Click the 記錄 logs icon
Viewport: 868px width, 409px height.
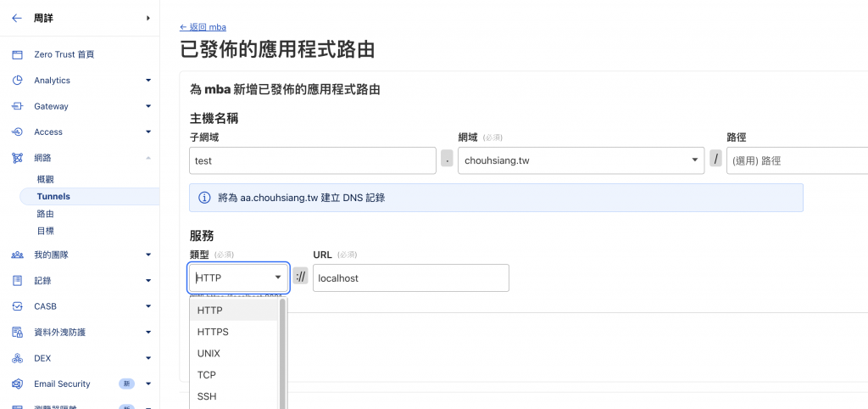17,280
